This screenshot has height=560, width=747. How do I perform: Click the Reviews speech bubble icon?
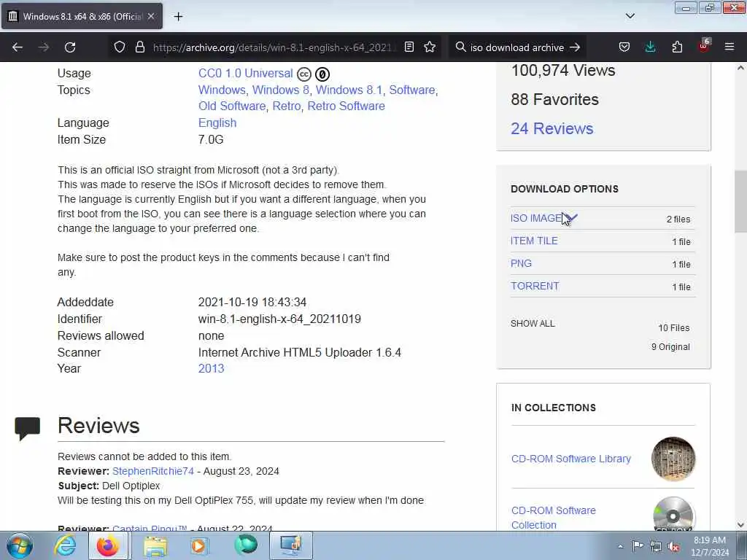(27, 428)
